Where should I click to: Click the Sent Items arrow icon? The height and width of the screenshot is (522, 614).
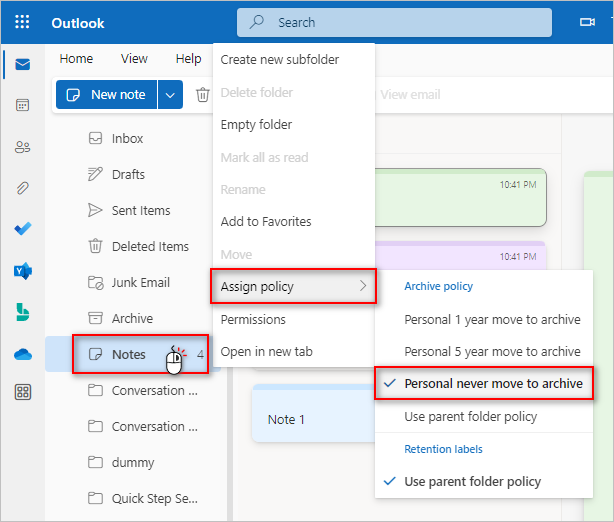point(95,210)
